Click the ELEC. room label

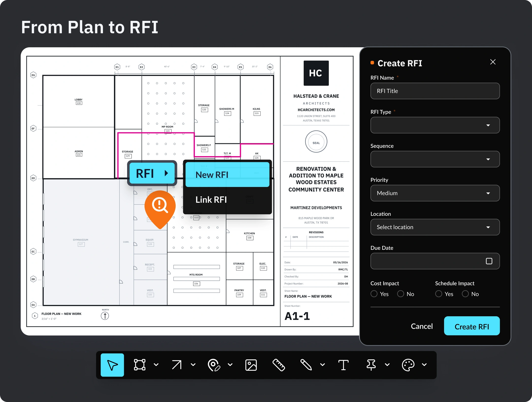click(x=263, y=264)
